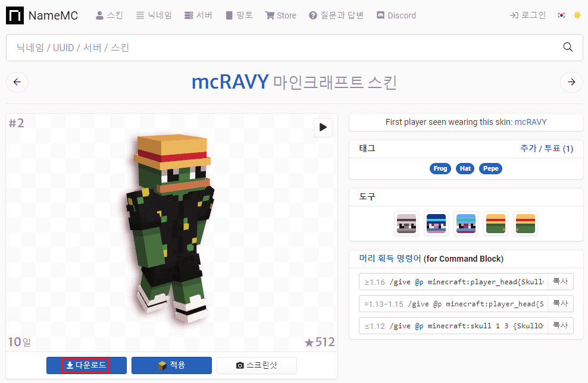Copy the =1.13–1.15 command with 복사

[561, 303]
